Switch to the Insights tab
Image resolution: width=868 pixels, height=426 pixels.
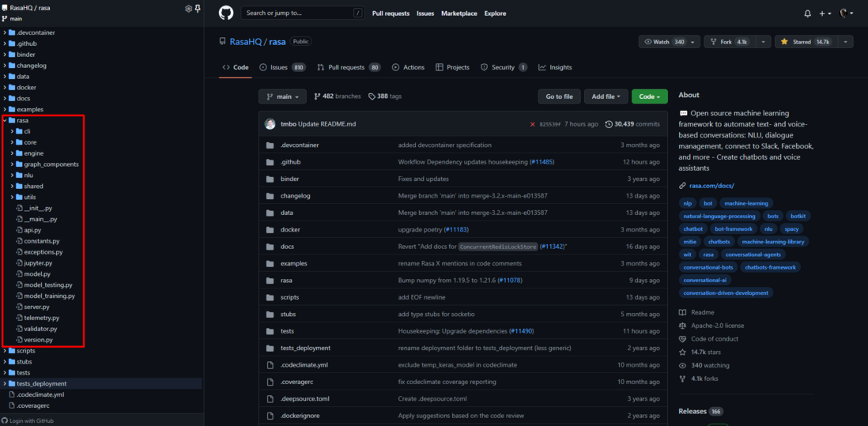pos(555,67)
